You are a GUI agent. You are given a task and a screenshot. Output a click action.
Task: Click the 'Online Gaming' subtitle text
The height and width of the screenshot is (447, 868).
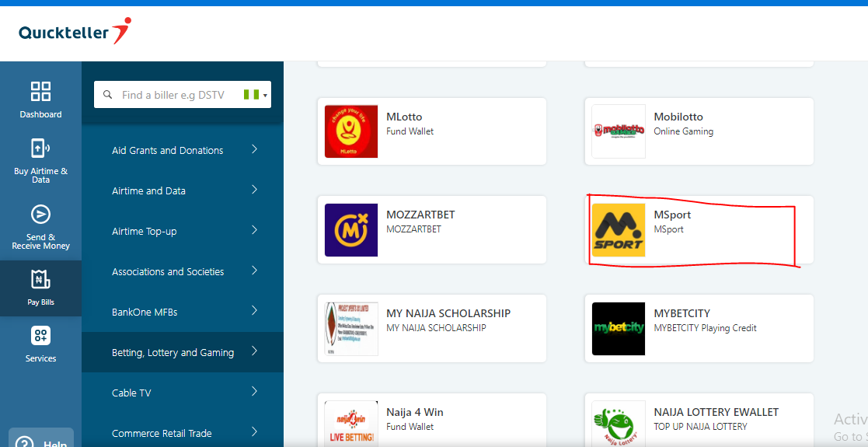click(x=684, y=131)
